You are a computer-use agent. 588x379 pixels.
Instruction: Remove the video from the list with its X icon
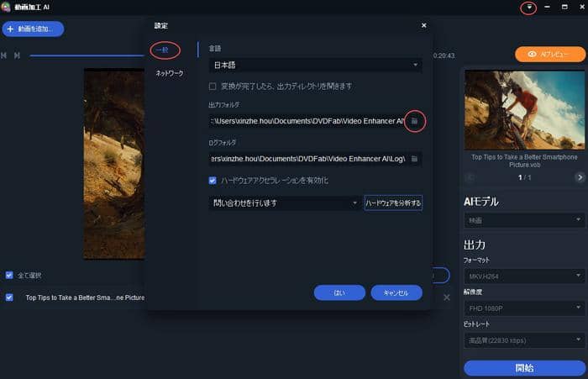(x=447, y=297)
